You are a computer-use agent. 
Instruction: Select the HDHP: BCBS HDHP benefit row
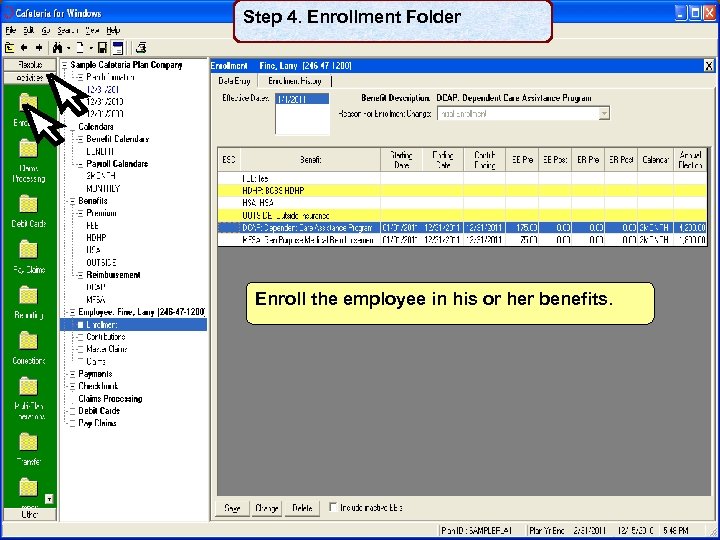click(x=461, y=191)
